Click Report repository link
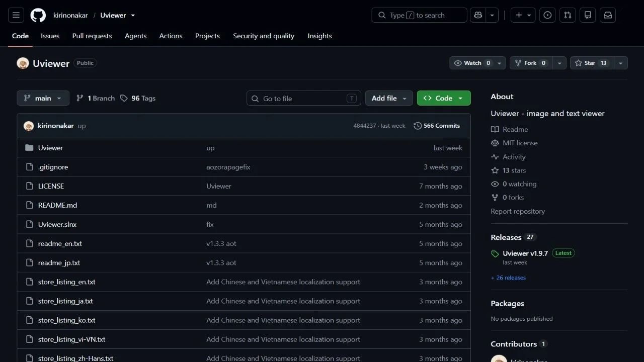The height and width of the screenshot is (362, 644). pos(518,211)
